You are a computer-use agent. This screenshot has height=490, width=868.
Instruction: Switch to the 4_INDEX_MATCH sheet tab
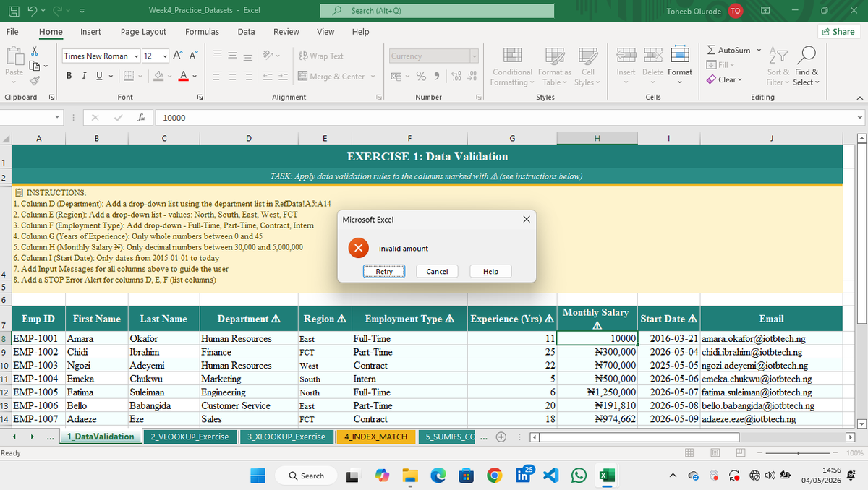375,437
